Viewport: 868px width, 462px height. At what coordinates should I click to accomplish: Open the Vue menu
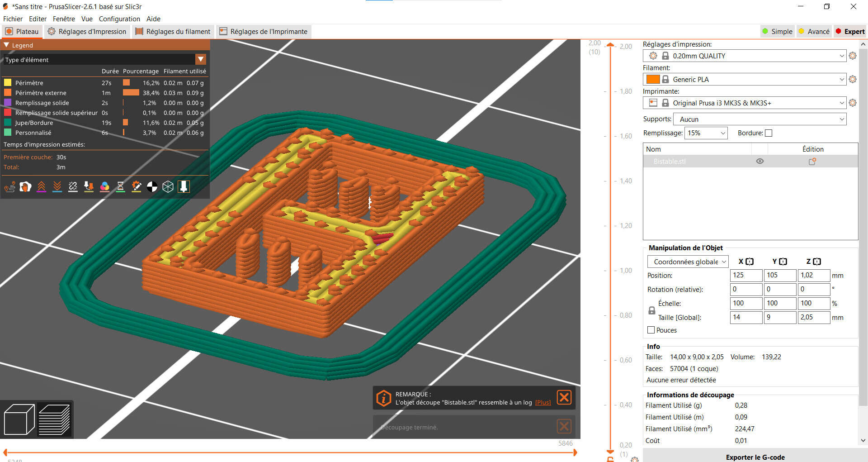point(87,19)
